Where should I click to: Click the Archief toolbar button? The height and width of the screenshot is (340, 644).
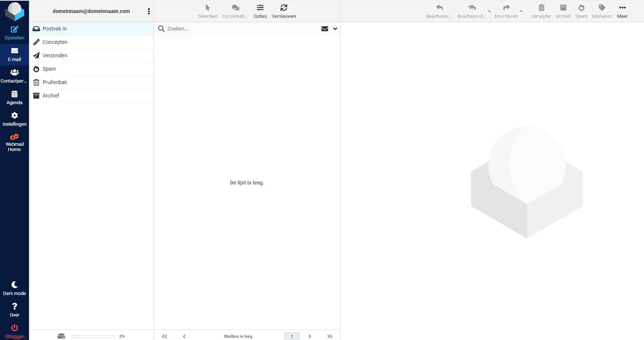tap(563, 11)
